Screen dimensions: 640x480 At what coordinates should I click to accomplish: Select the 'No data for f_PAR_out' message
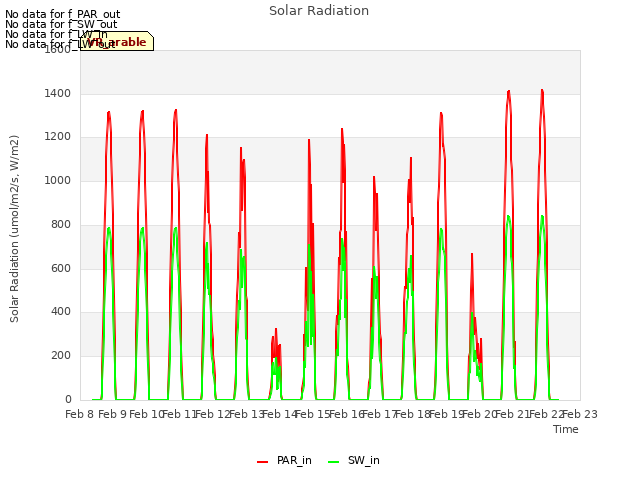click(x=63, y=14)
